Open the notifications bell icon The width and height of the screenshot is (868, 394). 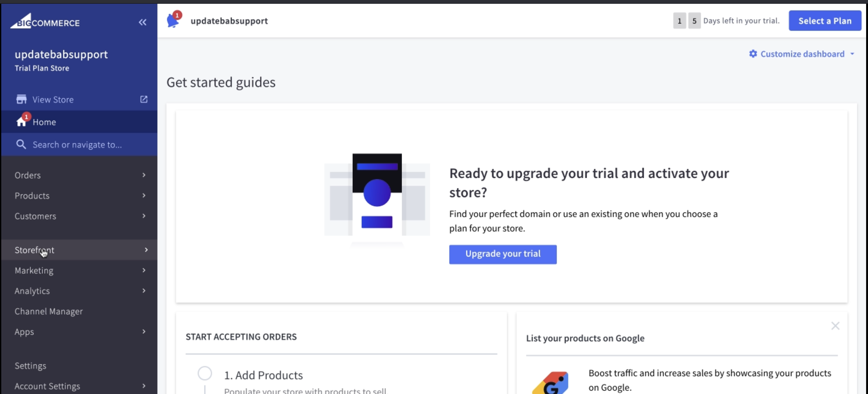click(173, 21)
